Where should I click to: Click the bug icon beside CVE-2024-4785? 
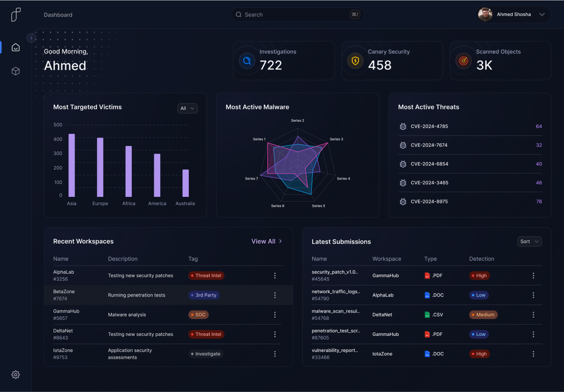pos(403,126)
